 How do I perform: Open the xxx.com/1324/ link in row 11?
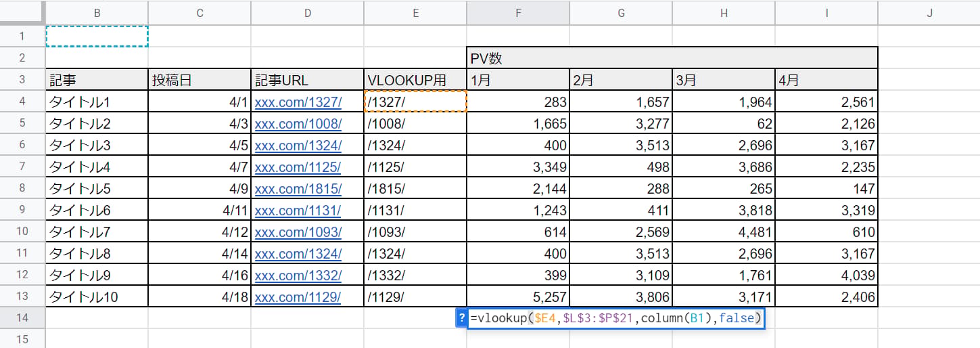298,254
